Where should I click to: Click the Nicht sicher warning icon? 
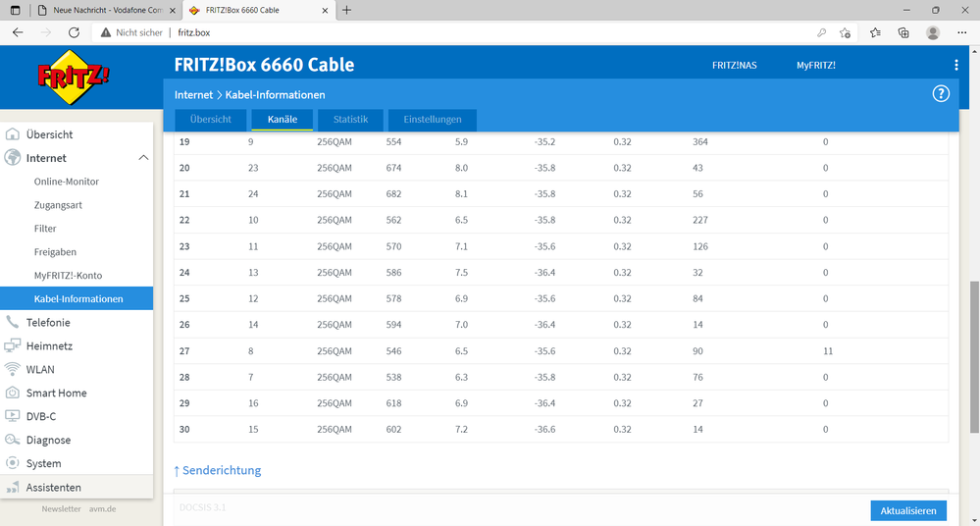(x=106, y=32)
